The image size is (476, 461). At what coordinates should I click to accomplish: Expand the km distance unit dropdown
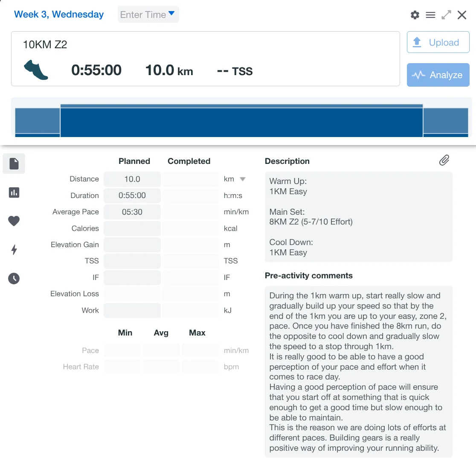tap(242, 179)
